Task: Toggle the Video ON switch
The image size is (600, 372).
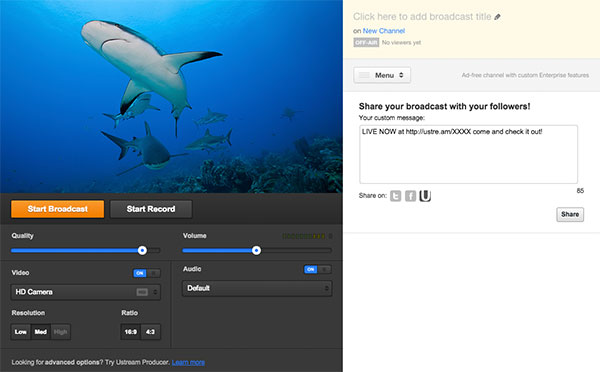Action: click(147, 273)
